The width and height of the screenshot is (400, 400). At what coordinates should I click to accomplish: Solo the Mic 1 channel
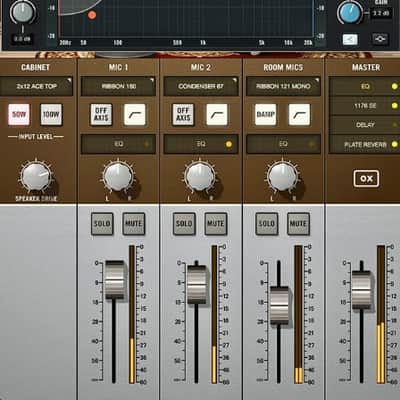pos(102,224)
